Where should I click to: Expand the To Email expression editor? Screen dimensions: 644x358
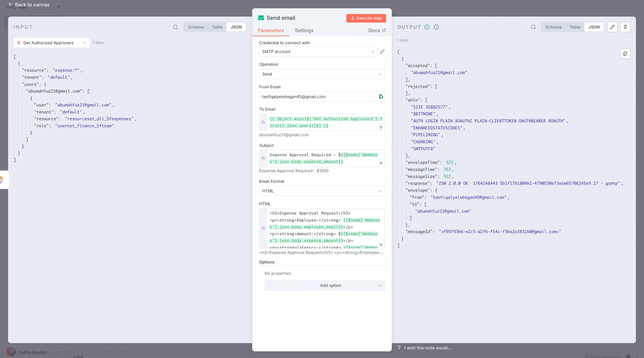381,127
